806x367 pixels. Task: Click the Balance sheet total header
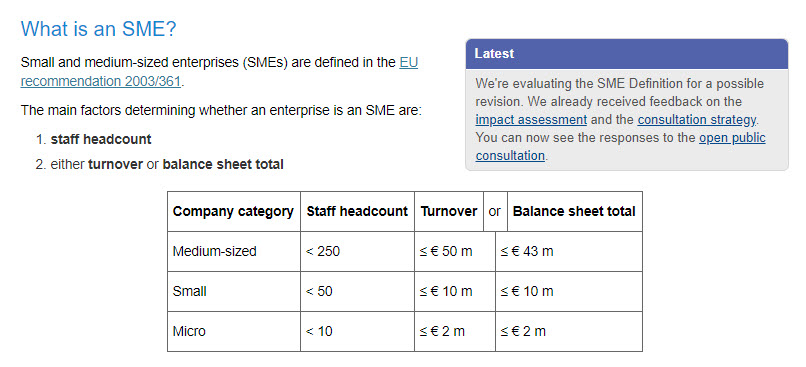(x=575, y=211)
